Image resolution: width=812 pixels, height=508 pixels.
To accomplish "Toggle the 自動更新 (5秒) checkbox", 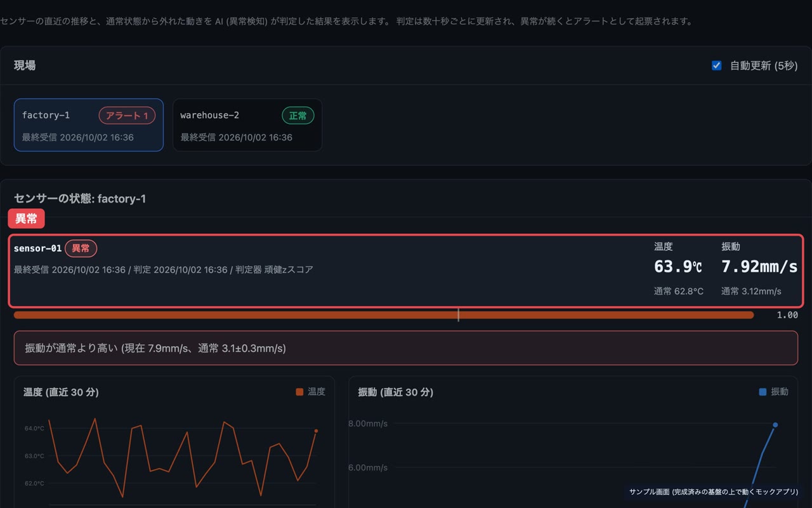I will point(717,65).
